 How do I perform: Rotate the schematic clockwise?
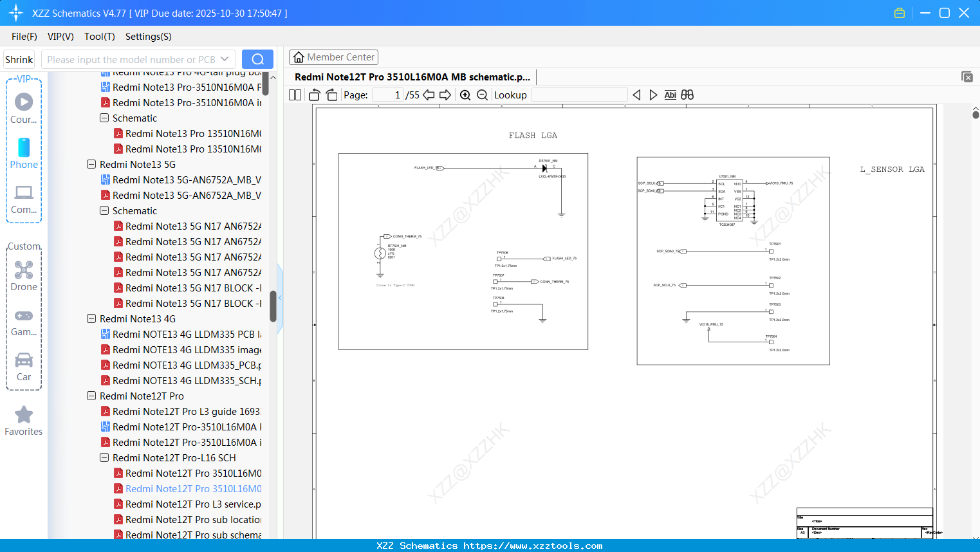click(331, 95)
